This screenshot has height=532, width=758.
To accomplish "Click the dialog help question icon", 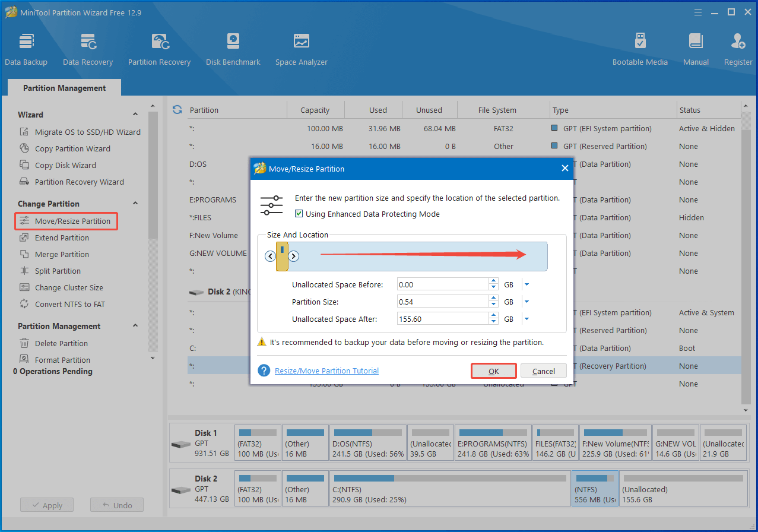I will [264, 370].
